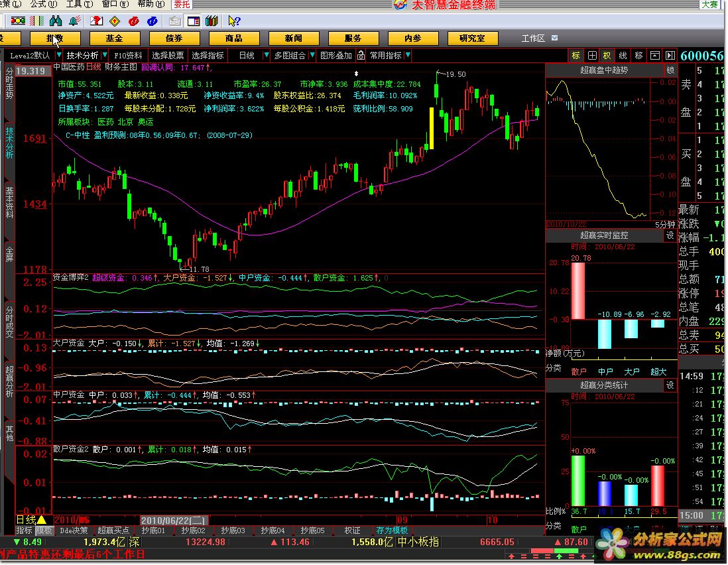Open the 基本资料 left sidebar tab
The width and height of the screenshot is (728, 565).
click(x=9, y=202)
